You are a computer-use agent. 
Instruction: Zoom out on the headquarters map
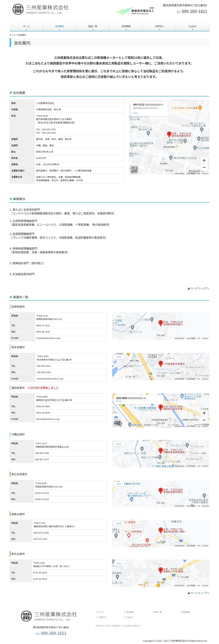click(x=204, y=168)
